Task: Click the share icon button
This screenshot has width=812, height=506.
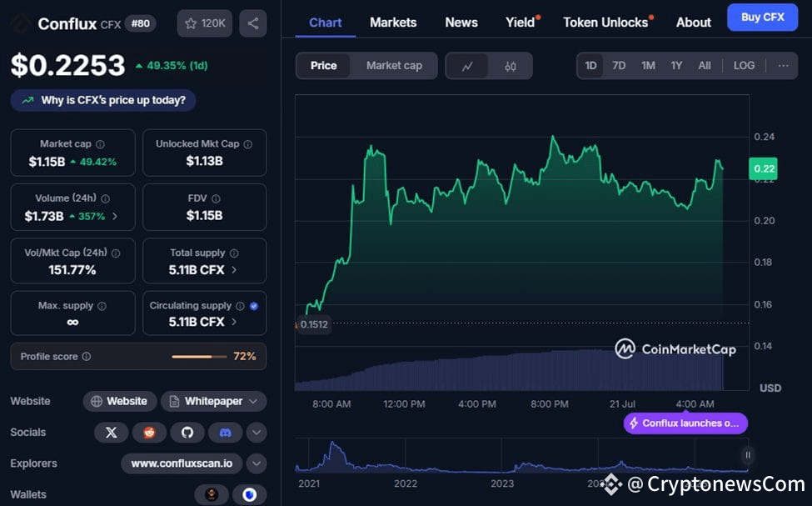Action: 252,23
